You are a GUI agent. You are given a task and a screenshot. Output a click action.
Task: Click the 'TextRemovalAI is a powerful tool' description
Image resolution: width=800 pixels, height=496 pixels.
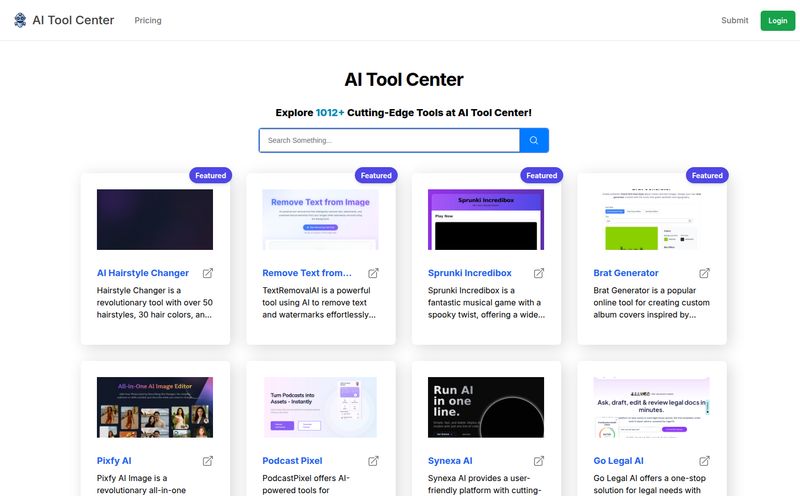pyautogui.click(x=319, y=303)
